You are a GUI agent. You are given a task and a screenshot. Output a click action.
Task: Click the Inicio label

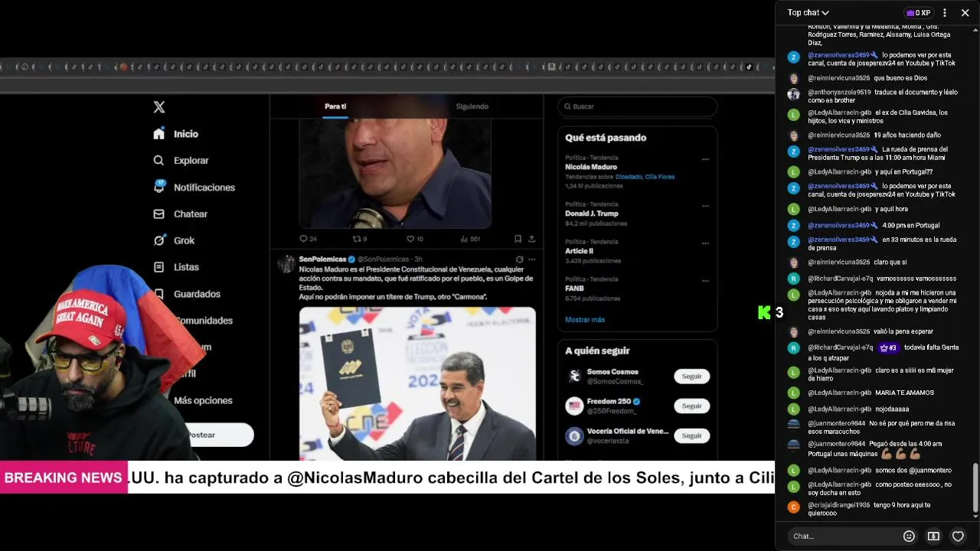[186, 134]
